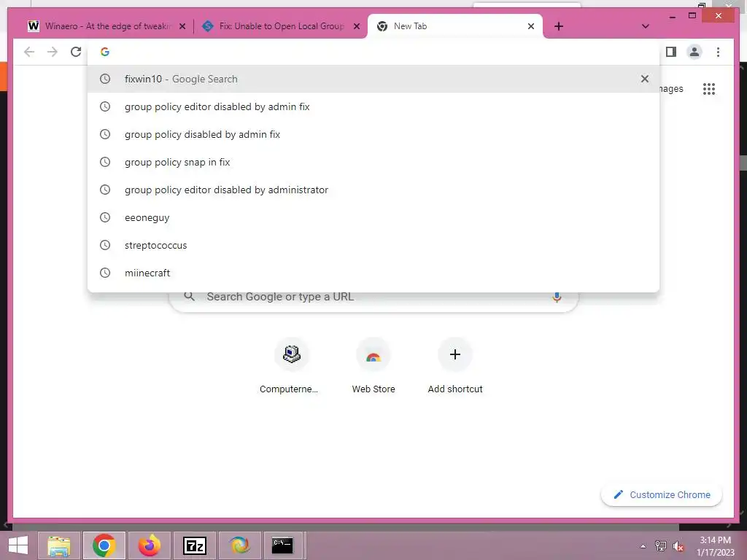Select the miinecraft suggestion
This screenshot has width=747, height=560.
(x=373, y=273)
